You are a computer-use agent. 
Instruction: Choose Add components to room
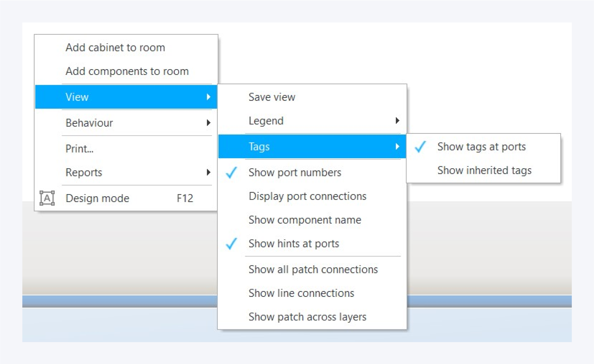(x=127, y=71)
